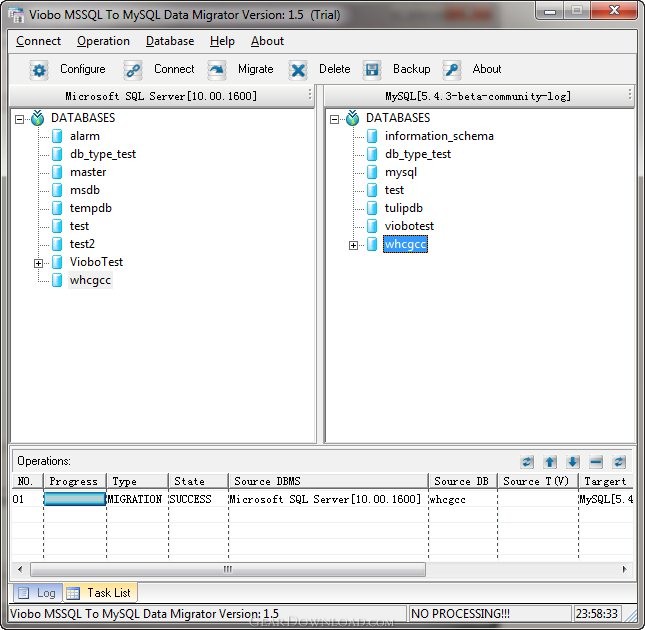Screen dimensions: 645x630
Task: Click the scroll left arrow in Operations
Action: (20, 570)
